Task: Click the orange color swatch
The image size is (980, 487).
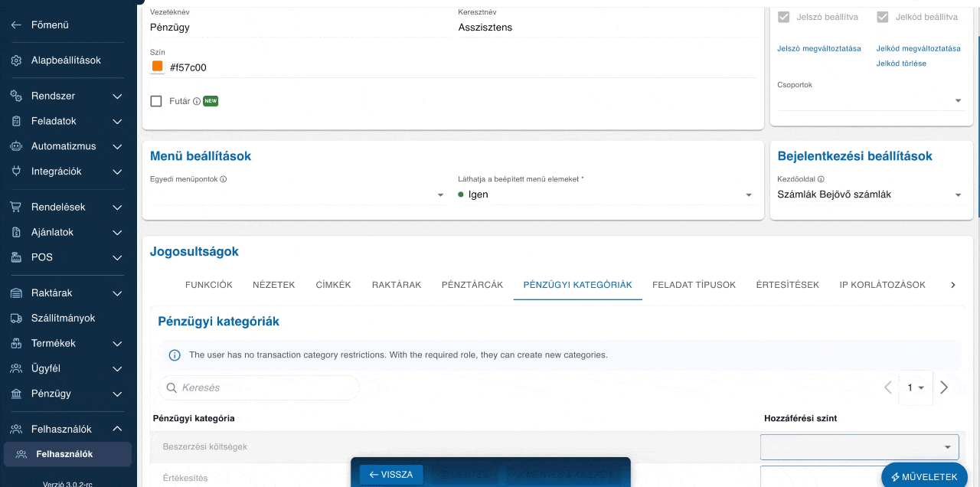Action: (157, 67)
